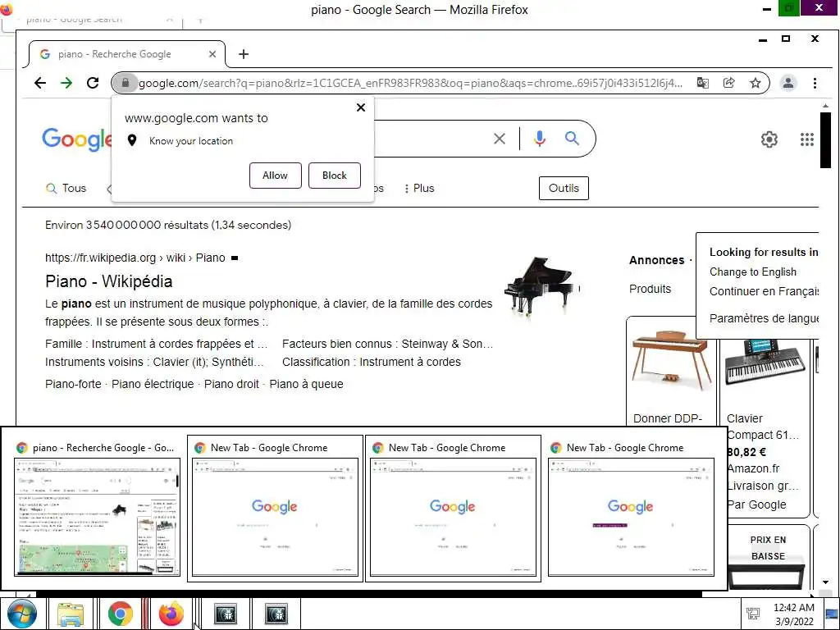Switch to the second New Tab Chrome preview
Image resolution: width=840 pixels, height=630 pixels.
[x=453, y=507]
